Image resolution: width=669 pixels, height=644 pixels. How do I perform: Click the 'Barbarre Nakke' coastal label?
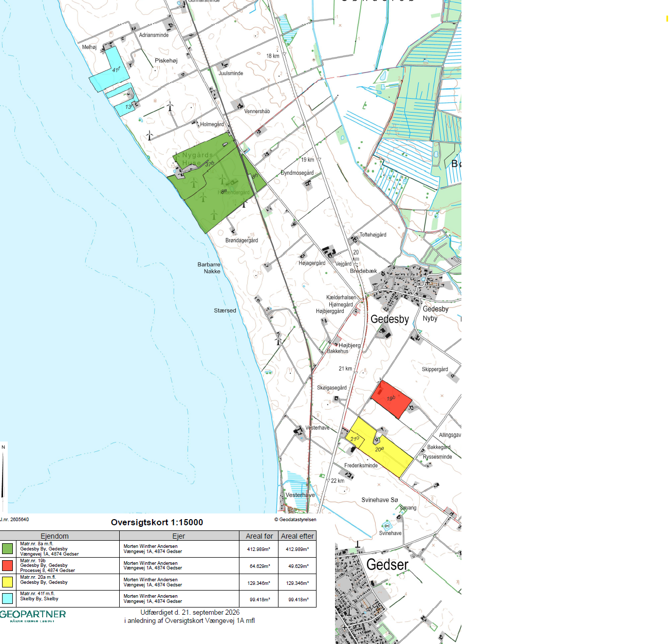tap(209, 268)
